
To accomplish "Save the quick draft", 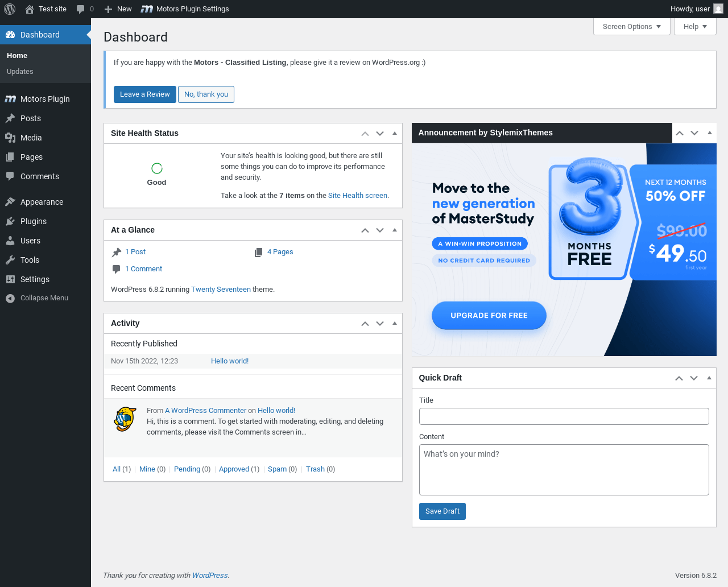I will (442, 511).
